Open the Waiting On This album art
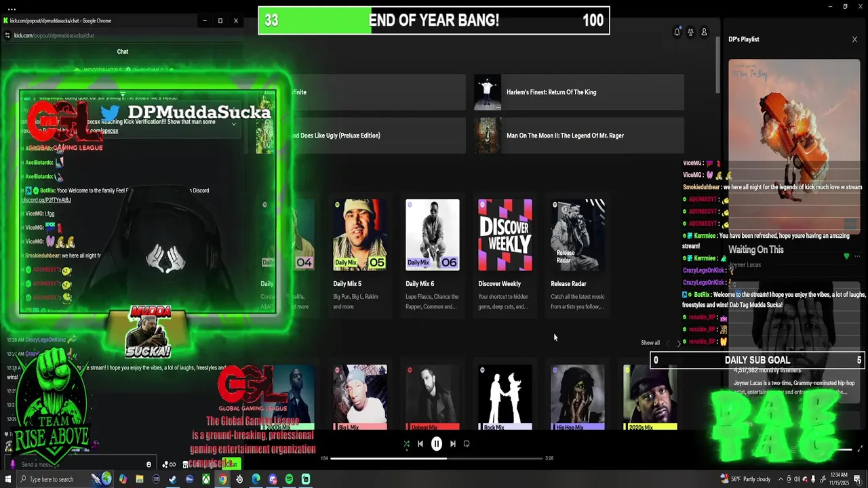Screen dimensions: 868x488 [794, 146]
